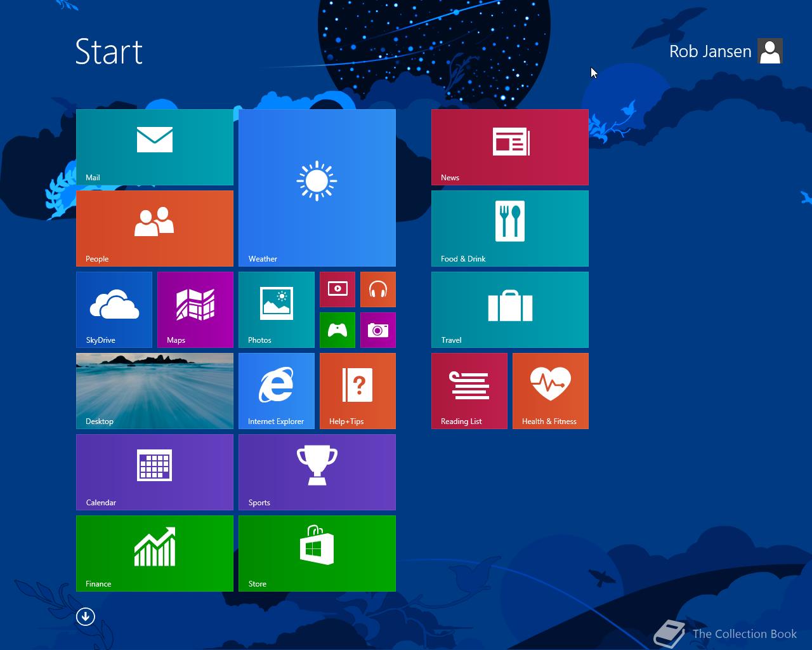
Task: Launch the small Video tile
Action: 337,289
